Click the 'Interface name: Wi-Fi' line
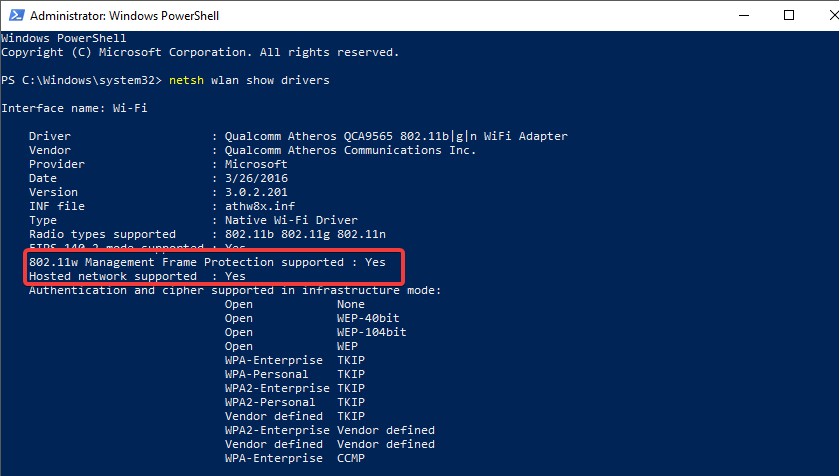The height and width of the screenshot is (476, 839). tap(74, 108)
